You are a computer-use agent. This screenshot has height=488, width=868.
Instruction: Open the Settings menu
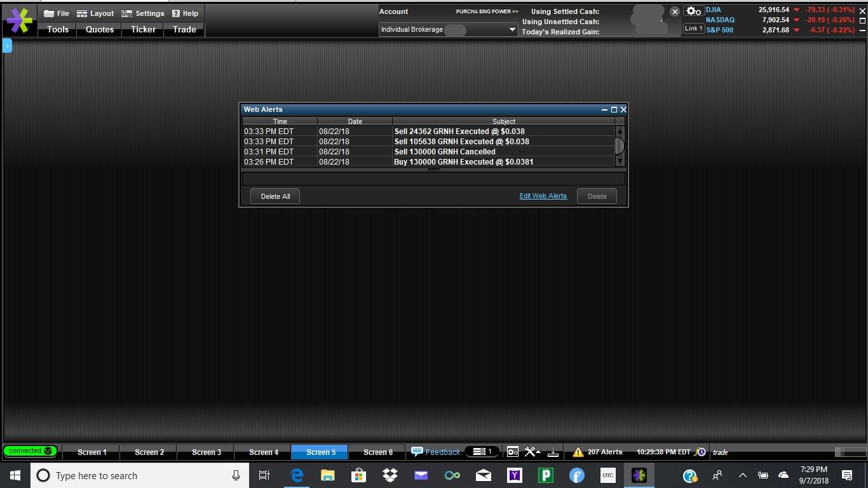pyautogui.click(x=143, y=13)
